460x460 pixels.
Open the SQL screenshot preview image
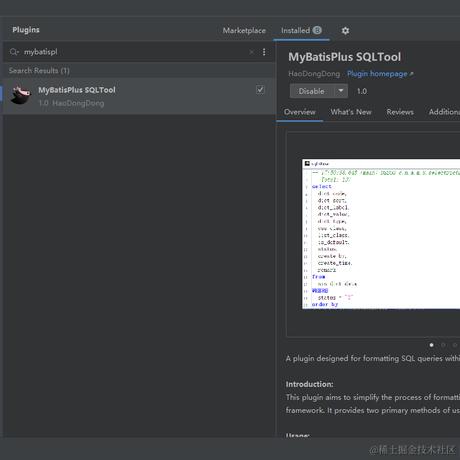(381, 234)
